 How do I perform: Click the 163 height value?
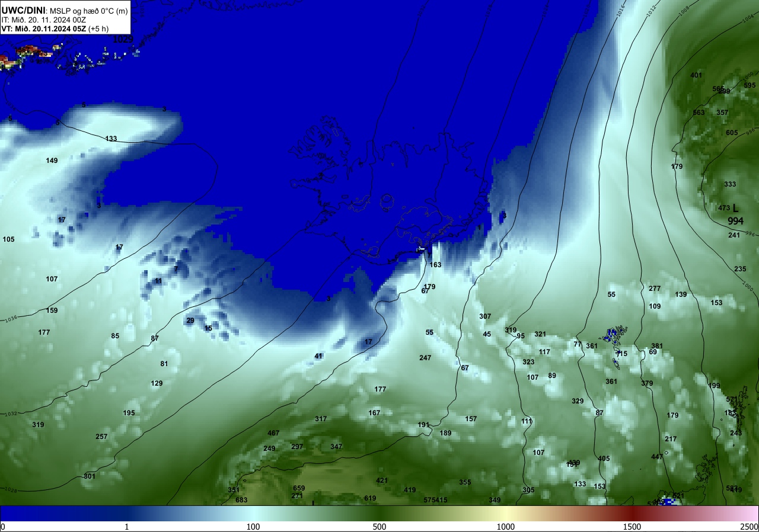(435, 265)
